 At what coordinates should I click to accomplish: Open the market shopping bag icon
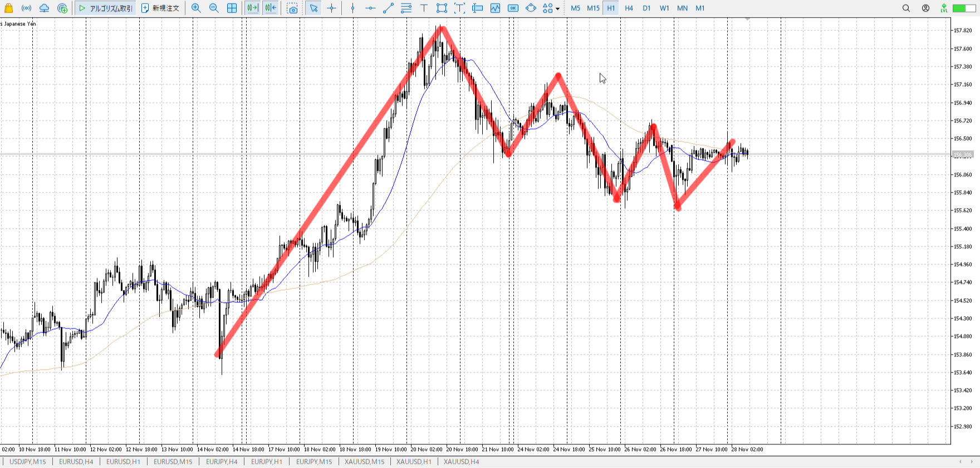coord(8,8)
